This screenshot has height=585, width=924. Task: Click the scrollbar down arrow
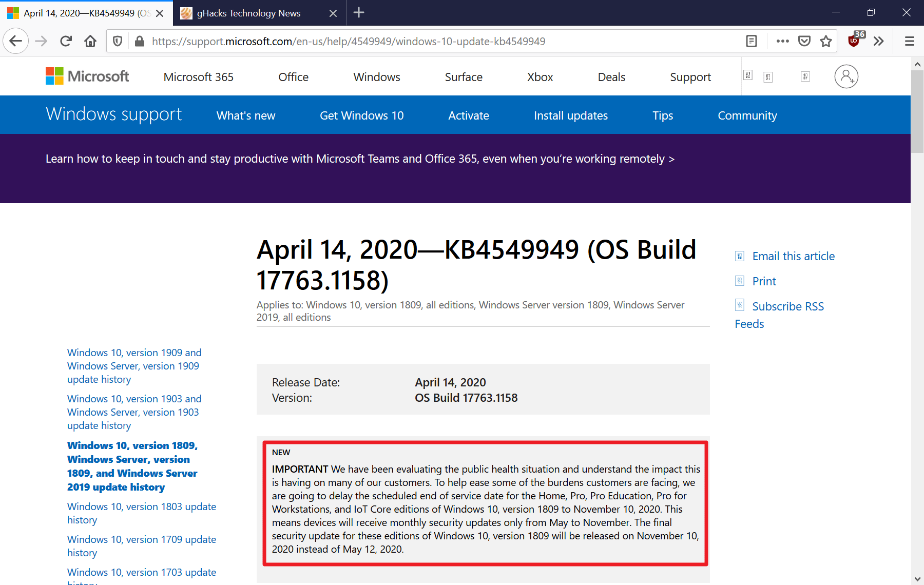917,579
